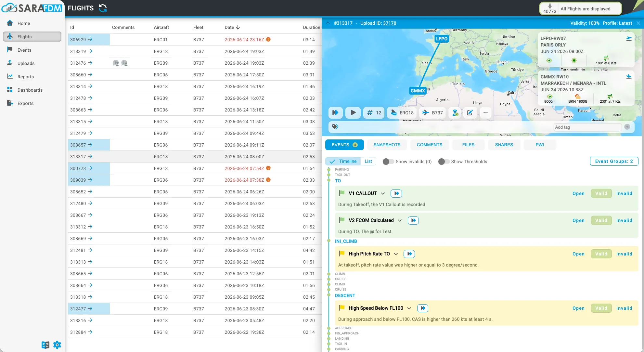Click the fast-forward button on the map toolbar

(x=335, y=113)
